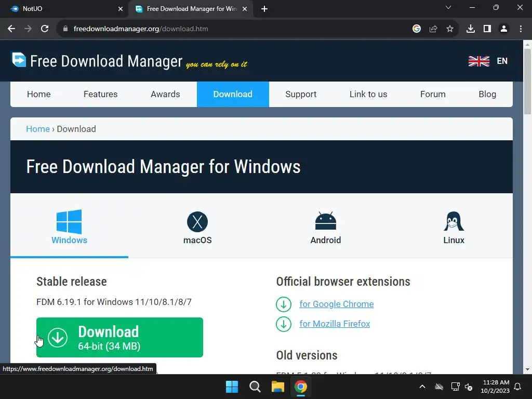Select the Windows platform icon
The height and width of the screenshot is (399, 532).
click(x=69, y=221)
